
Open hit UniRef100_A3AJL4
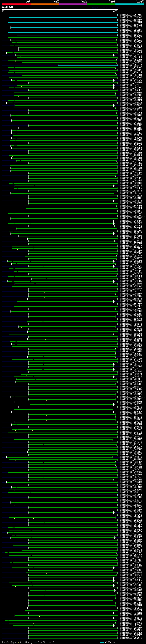coord(131,276)
